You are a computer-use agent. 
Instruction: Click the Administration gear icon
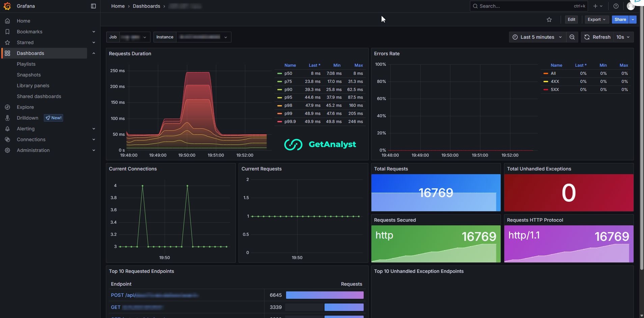point(7,150)
